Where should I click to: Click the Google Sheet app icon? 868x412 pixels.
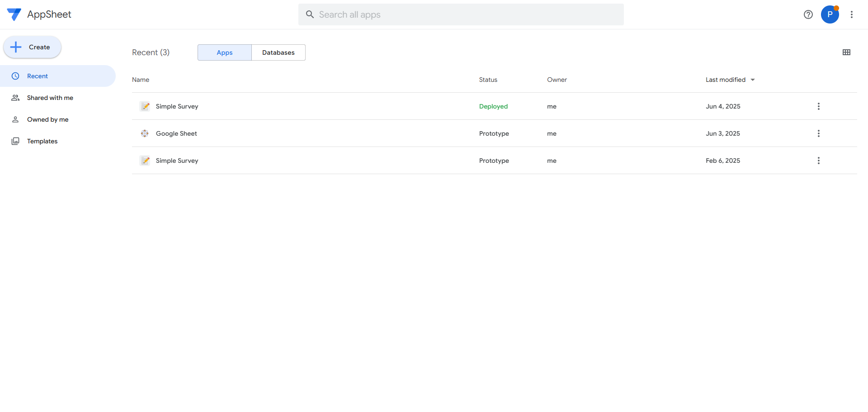coord(145,133)
